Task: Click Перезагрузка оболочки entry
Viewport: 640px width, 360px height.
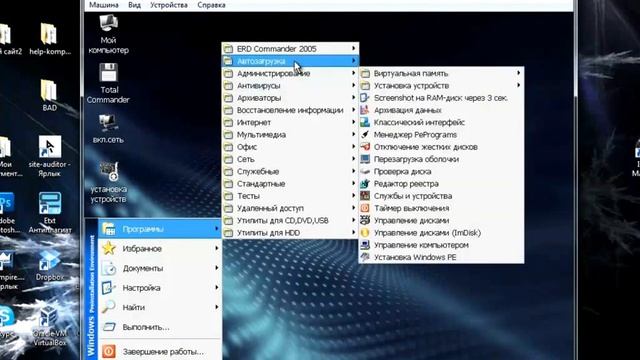Action: [441, 159]
